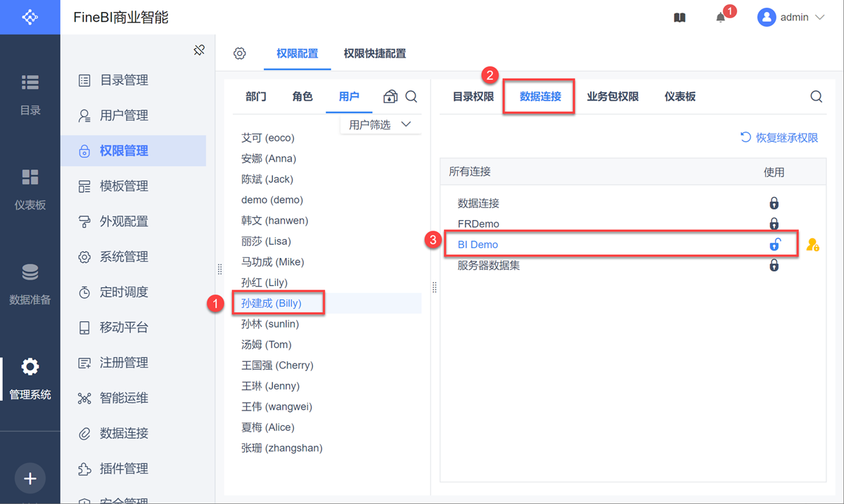Click the search icon in the user panel
Screen dimensions: 844x504
click(x=411, y=97)
